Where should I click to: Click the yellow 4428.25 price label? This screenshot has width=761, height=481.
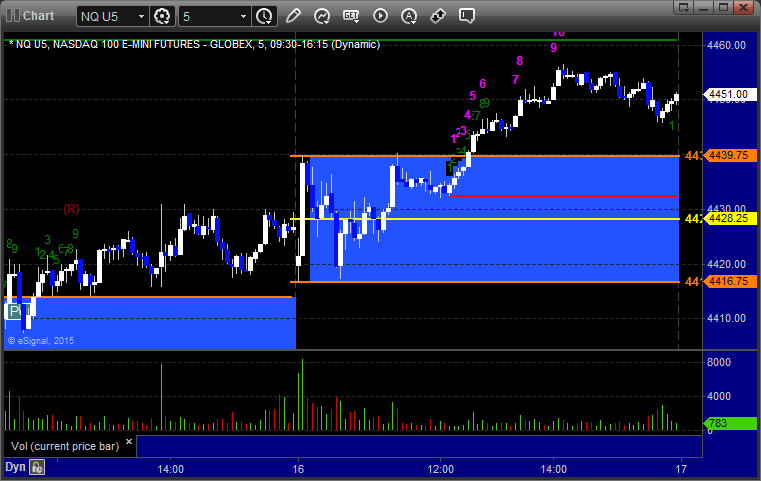click(x=729, y=218)
